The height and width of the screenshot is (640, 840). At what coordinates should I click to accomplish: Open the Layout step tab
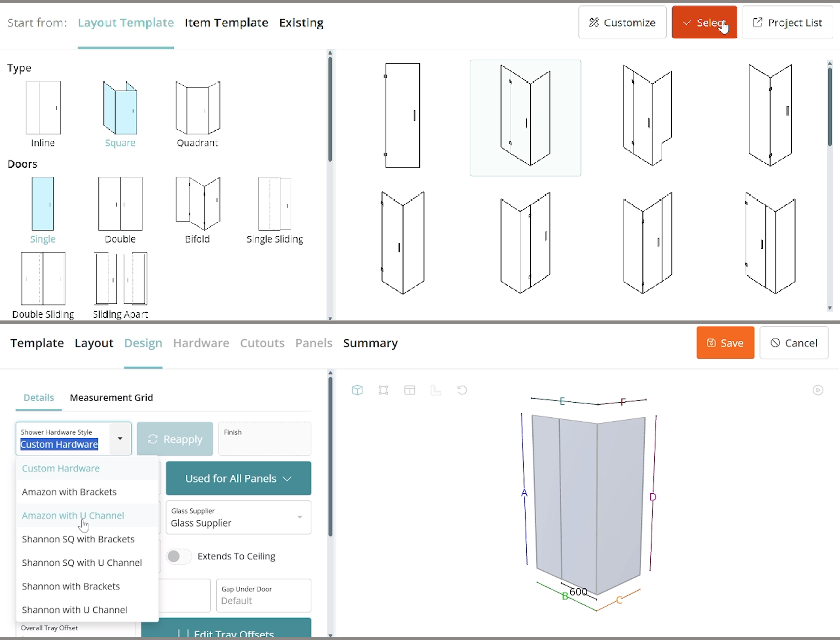point(94,343)
